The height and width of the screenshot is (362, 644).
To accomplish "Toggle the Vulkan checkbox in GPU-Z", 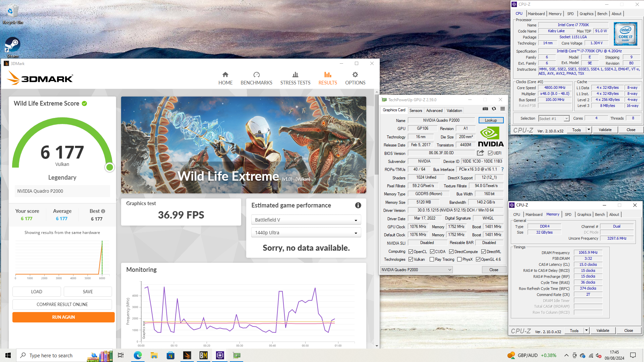I will (411, 259).
